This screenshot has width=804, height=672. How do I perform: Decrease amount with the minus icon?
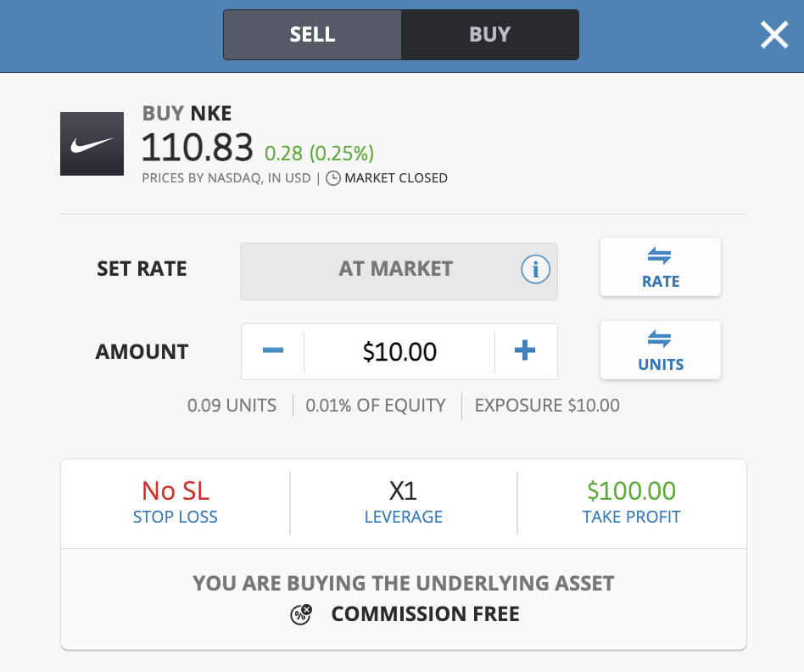coord(273,350)
